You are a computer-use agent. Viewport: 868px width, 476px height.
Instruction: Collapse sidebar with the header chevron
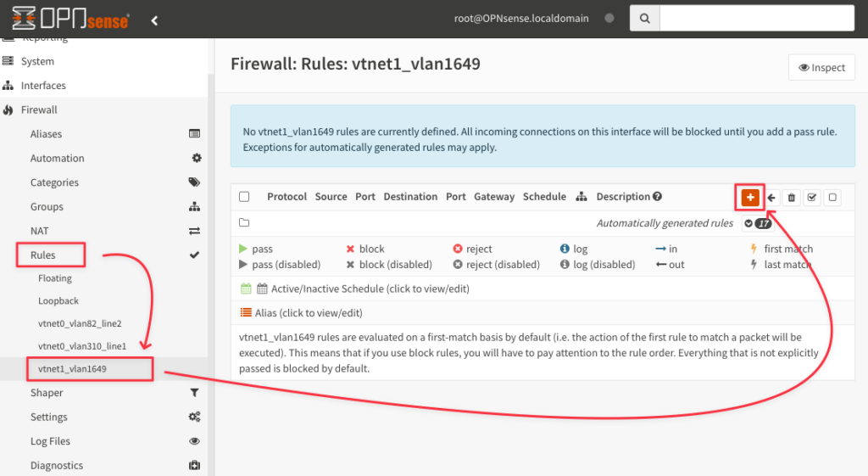pyautogui.click(x=154, y=20)
